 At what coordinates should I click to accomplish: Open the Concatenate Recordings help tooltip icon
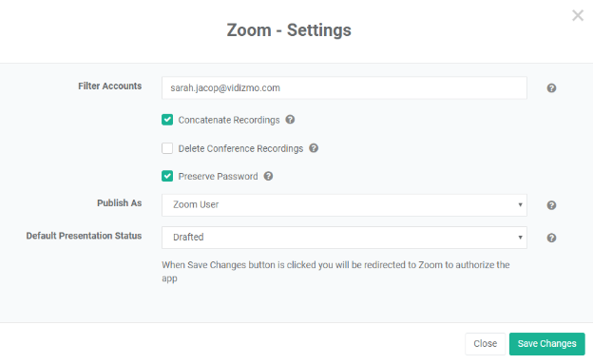(x=290, y=120)
